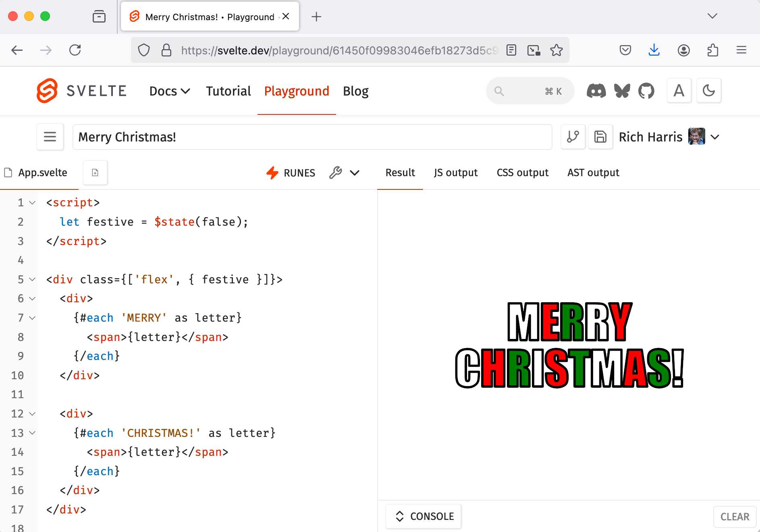Viewport: 760px width, 532px height.
Task: Click the save floppy disk icon
Action: click(x=600, y=137)
